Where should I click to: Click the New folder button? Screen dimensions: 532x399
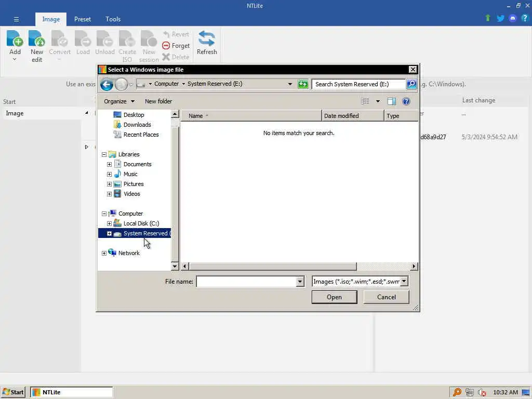click(x=158, y=101)
